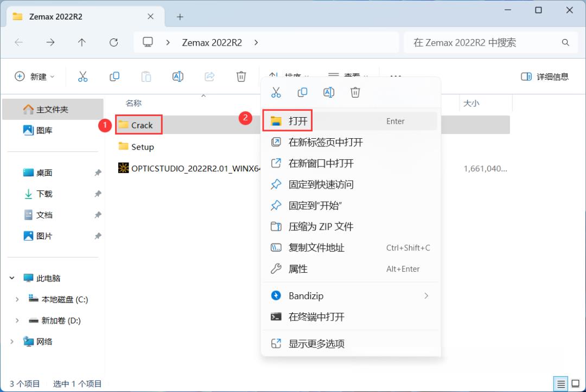Click the Delete icon in the context menu
The height and width of the screenshot is (392, 586).
tap(355, 92)
